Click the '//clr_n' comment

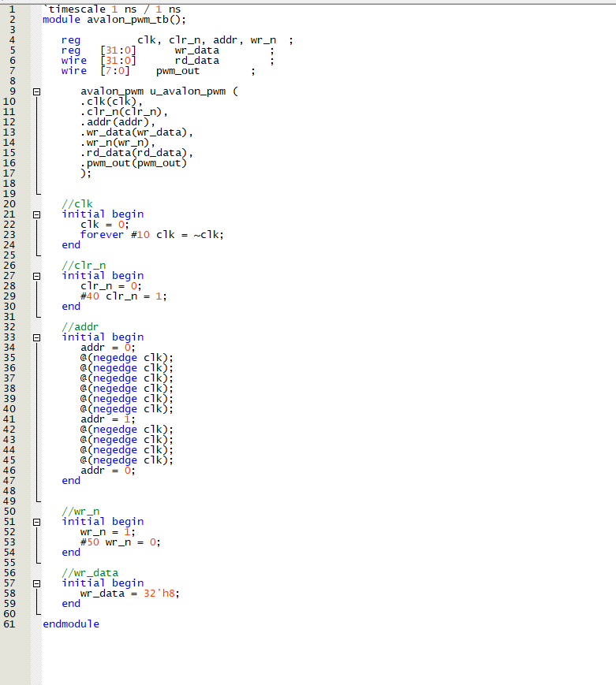pos(84,266)
